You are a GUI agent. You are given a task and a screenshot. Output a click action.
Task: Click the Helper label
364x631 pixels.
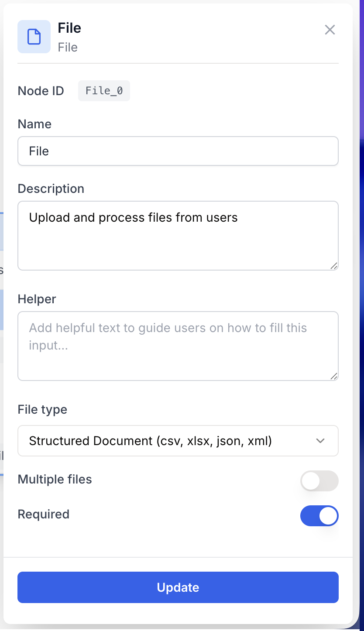37,299
